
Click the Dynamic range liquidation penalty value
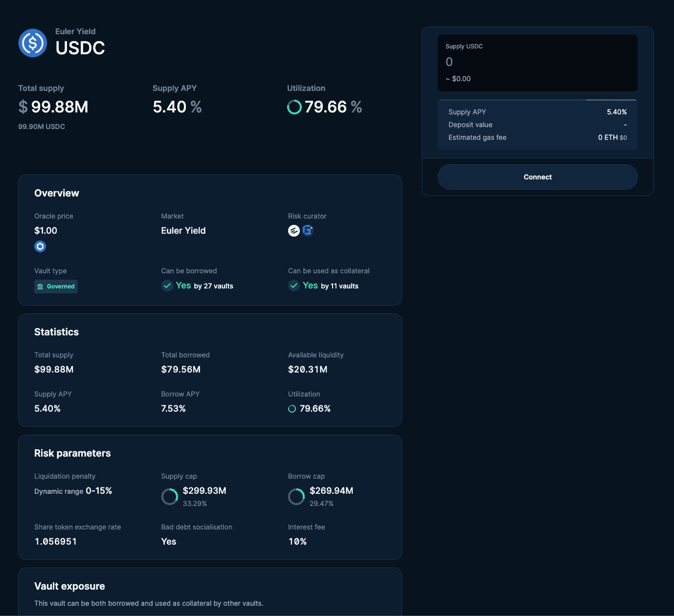[x=73, y=491]
